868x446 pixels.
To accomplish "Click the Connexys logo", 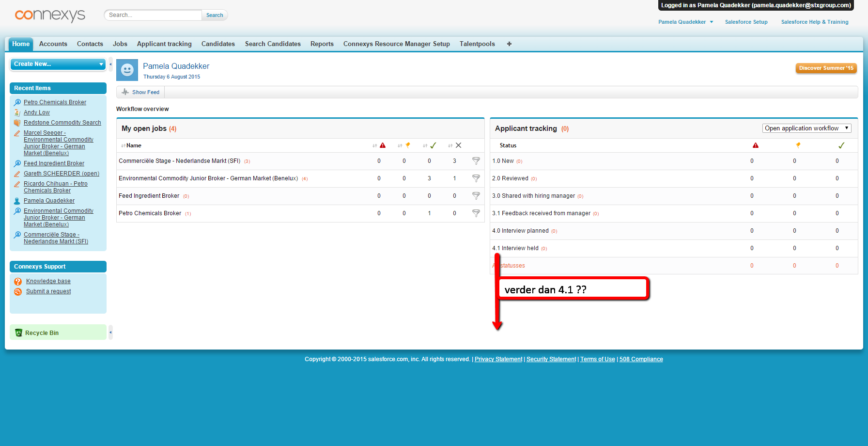I will (50, 16).
